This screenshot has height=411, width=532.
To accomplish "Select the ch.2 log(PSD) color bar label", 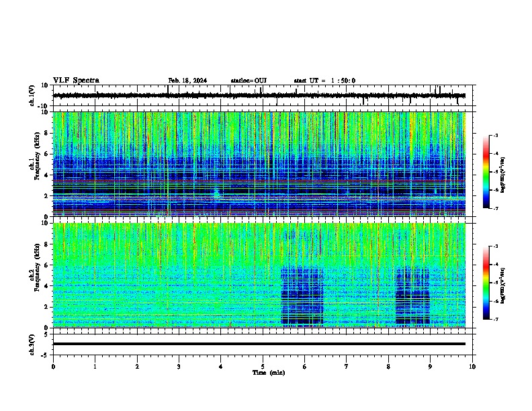I will (x=502, y=285).
